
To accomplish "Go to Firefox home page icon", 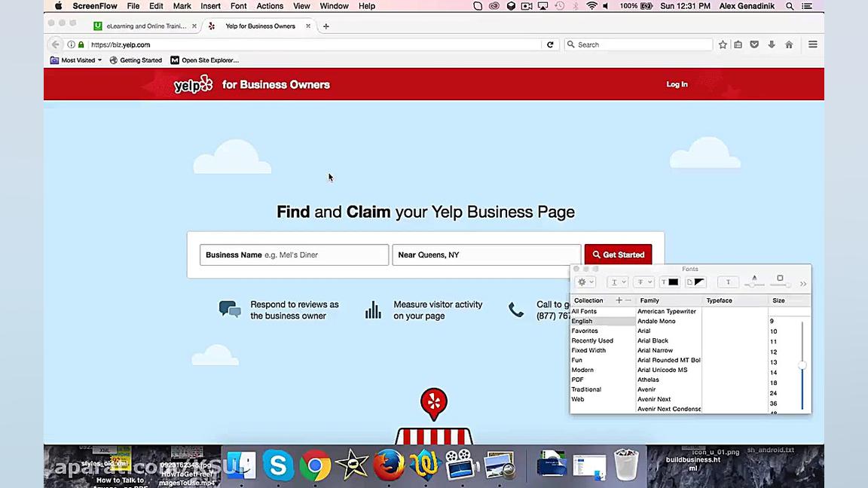I will point(789,45).
